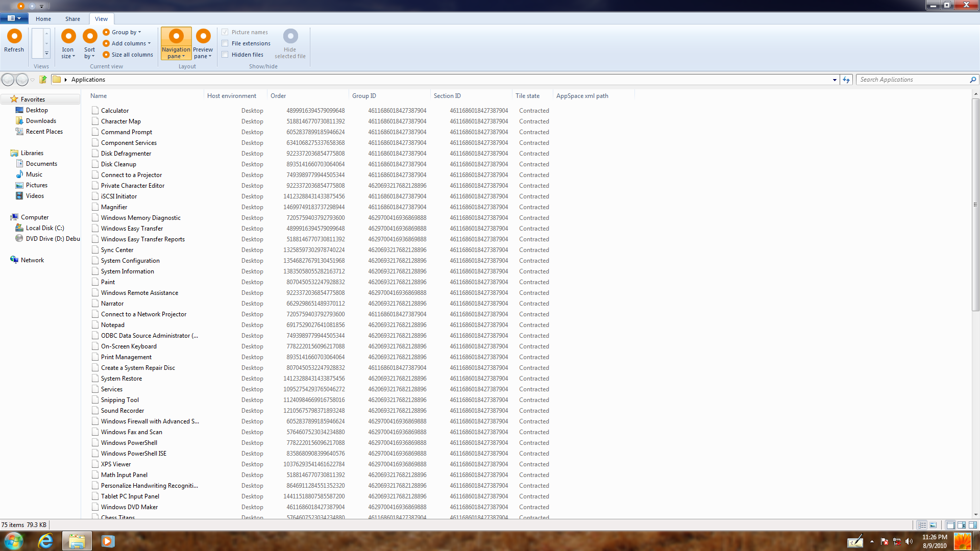Click the Sort by icon

point(90,37)
